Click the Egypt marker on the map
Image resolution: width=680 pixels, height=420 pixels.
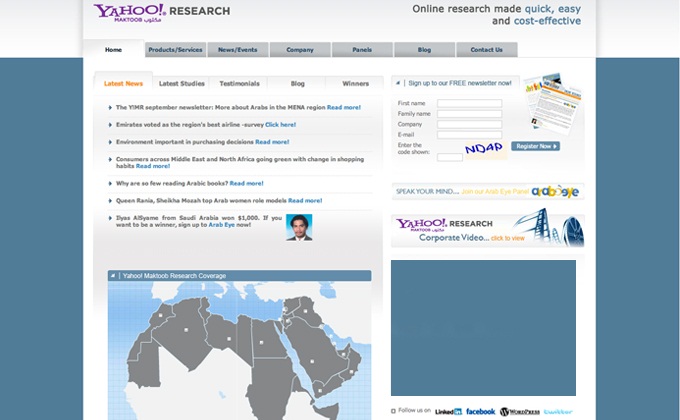tap(261, 343)
